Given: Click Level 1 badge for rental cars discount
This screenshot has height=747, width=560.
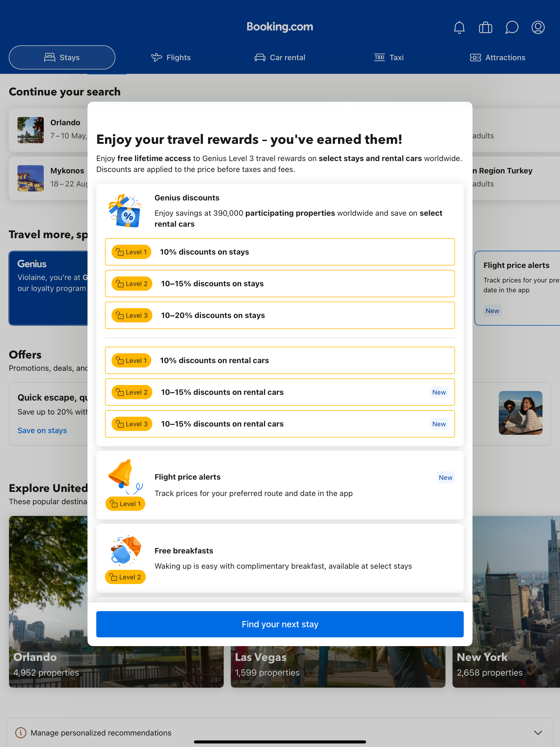Looking at the screenshot, I should click(131, 360).
